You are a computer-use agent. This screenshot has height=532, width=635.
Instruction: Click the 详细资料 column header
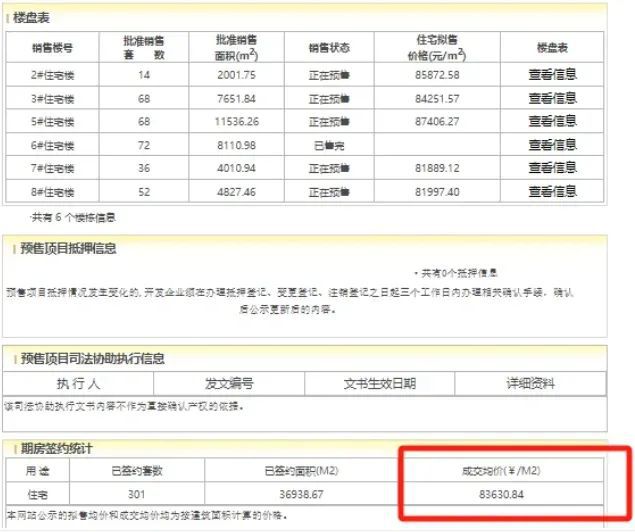(x=531, y=383)
